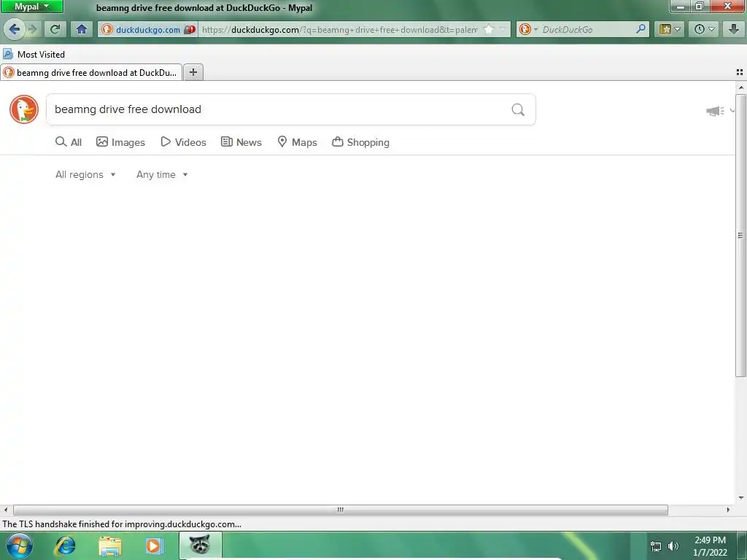Click the tab groups grid icon

(x=740, y=72)
